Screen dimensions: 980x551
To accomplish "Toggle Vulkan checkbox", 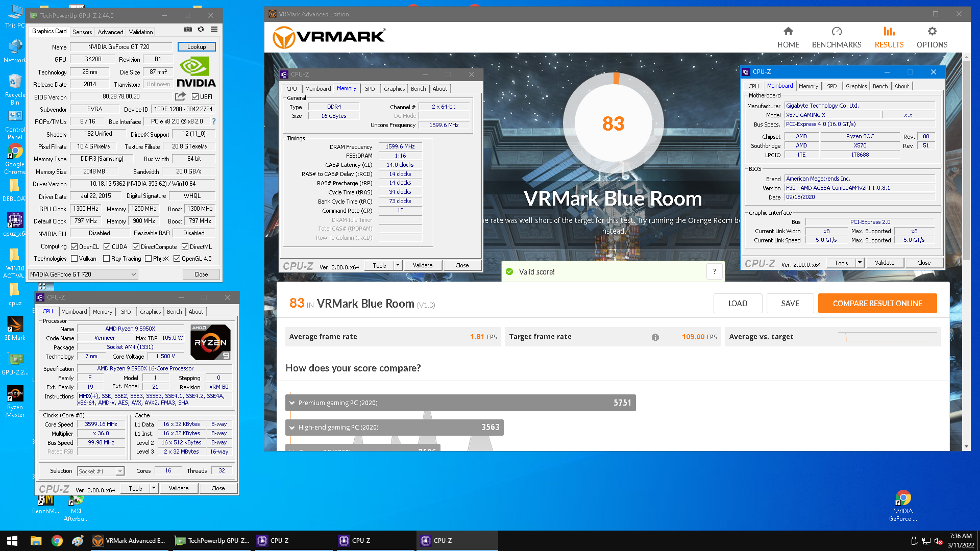I will (75, 259).
